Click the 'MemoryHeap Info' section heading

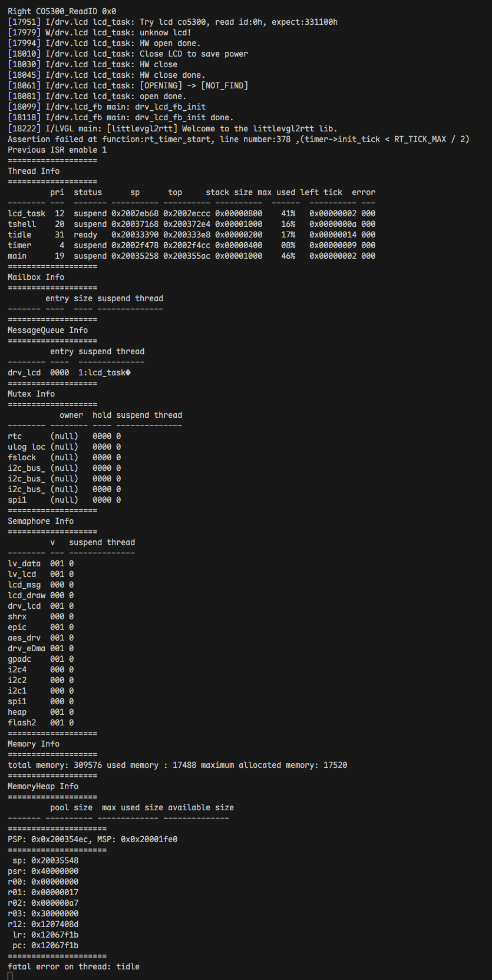click(x=43, y=786)
